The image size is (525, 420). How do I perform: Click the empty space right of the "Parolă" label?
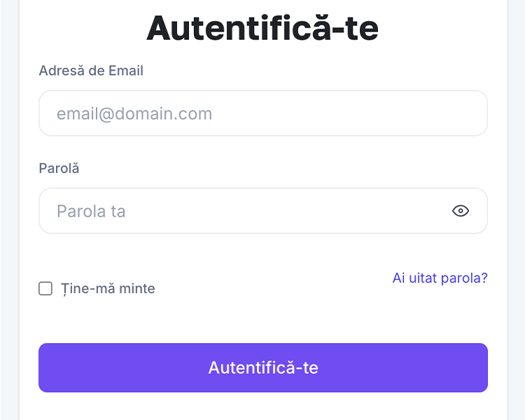[280, 169]
